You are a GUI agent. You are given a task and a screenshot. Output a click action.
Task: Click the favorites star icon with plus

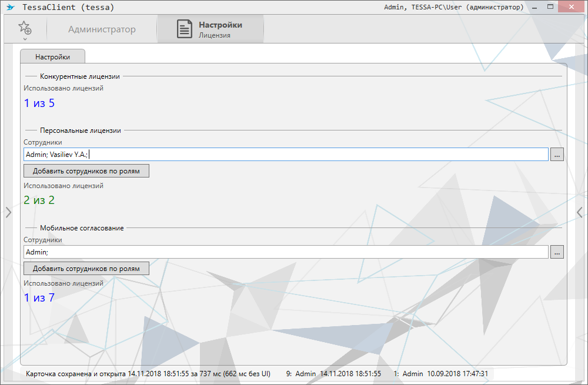[x=25, y=28]
